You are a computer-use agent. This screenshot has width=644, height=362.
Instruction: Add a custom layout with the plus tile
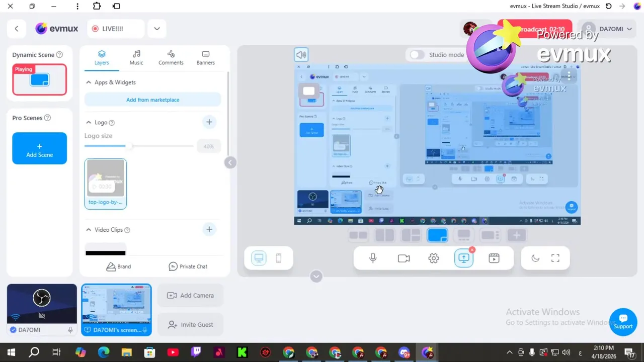pos(517,235)
